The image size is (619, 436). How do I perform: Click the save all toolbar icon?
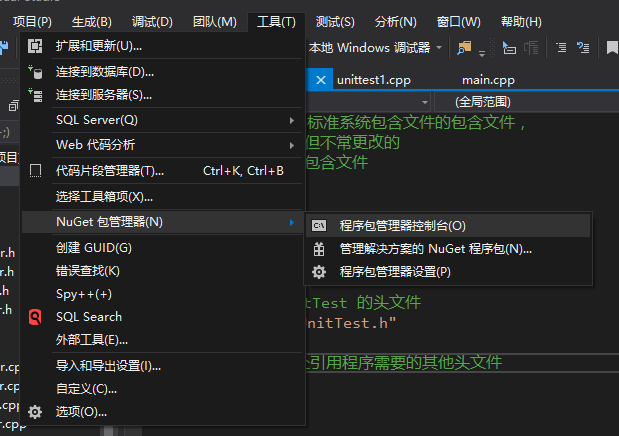click(4, 48)
